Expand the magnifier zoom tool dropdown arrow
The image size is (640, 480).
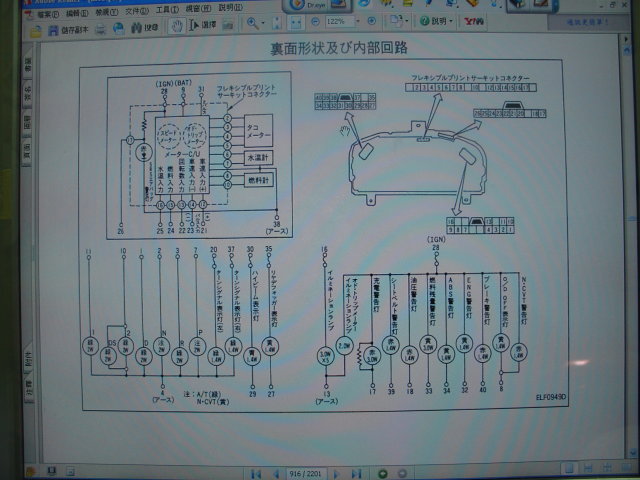(x=263, y=23)
